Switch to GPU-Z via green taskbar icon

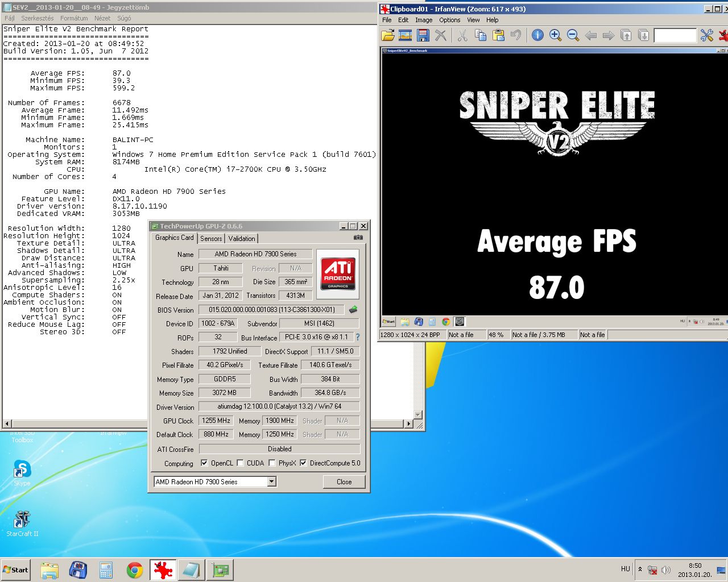coord(220,569)
